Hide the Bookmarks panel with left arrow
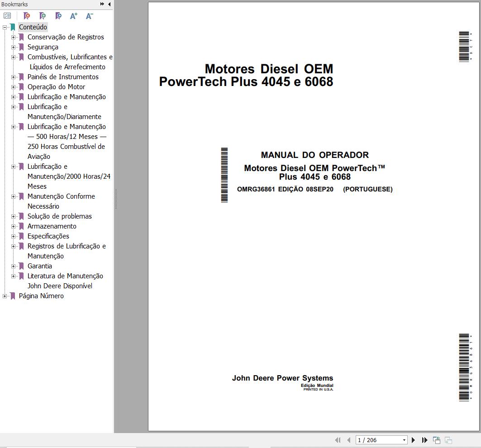Image resolution: width=481 pixels, height=448 pixels. (109, 4)
